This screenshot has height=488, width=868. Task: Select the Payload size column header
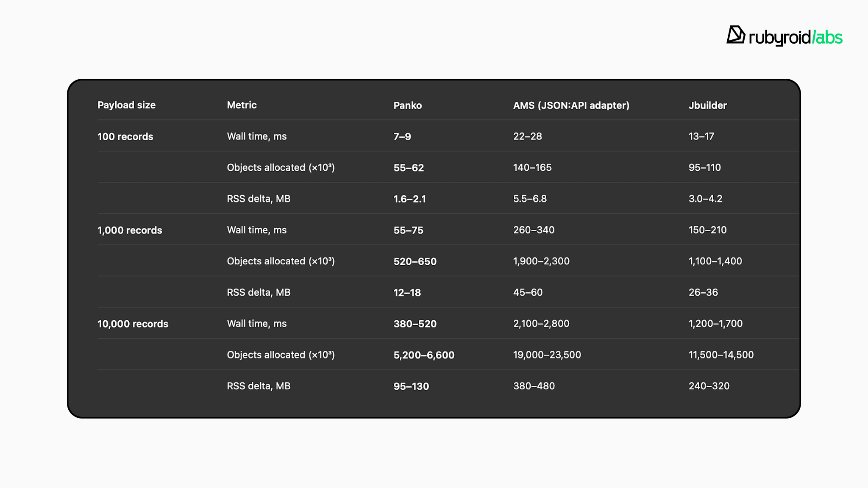(126, 105)
